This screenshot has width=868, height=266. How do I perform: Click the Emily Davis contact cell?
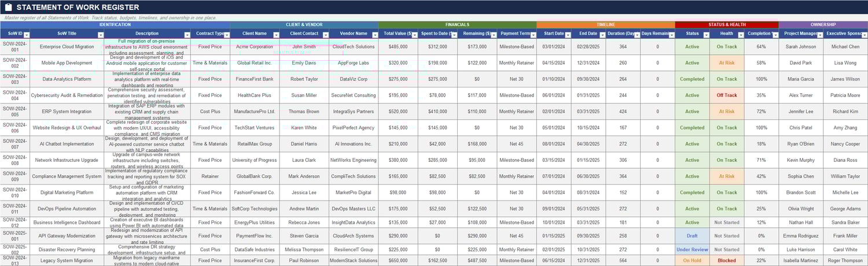tap(304, 63)
